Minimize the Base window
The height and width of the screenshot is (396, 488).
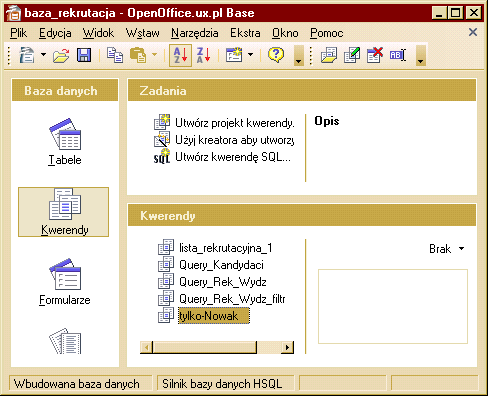click(x=440, y=13)
